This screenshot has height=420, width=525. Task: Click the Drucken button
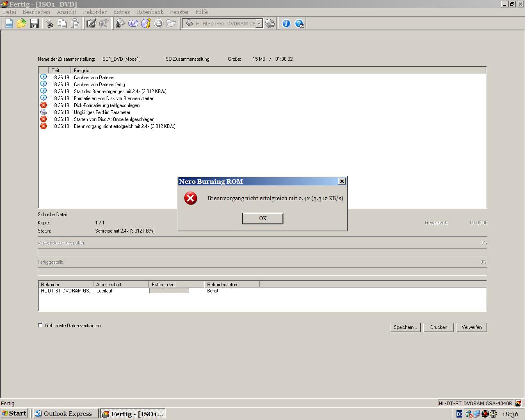pos(438,327)
